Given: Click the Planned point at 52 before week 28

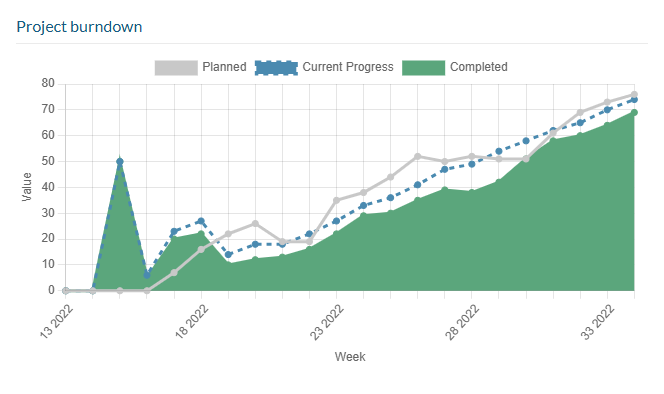Looking at the screenshot, I should 418,156.
